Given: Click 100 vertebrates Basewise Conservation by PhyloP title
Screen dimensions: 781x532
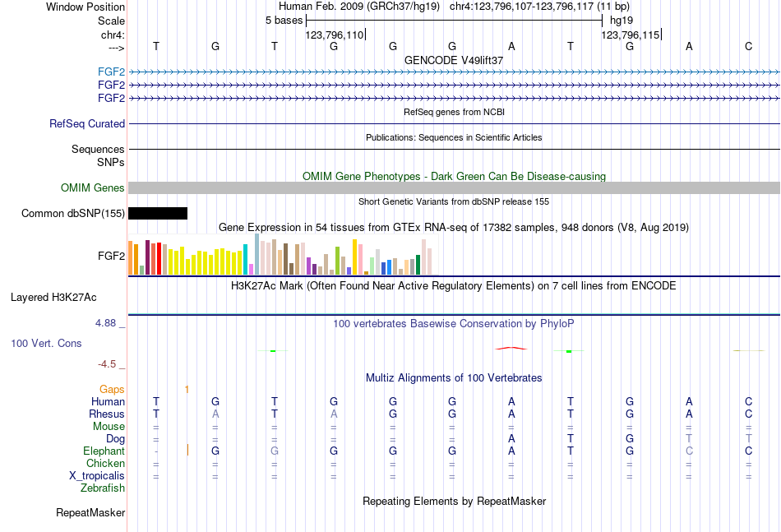Looking at the screenshot, I should point(454,324).
